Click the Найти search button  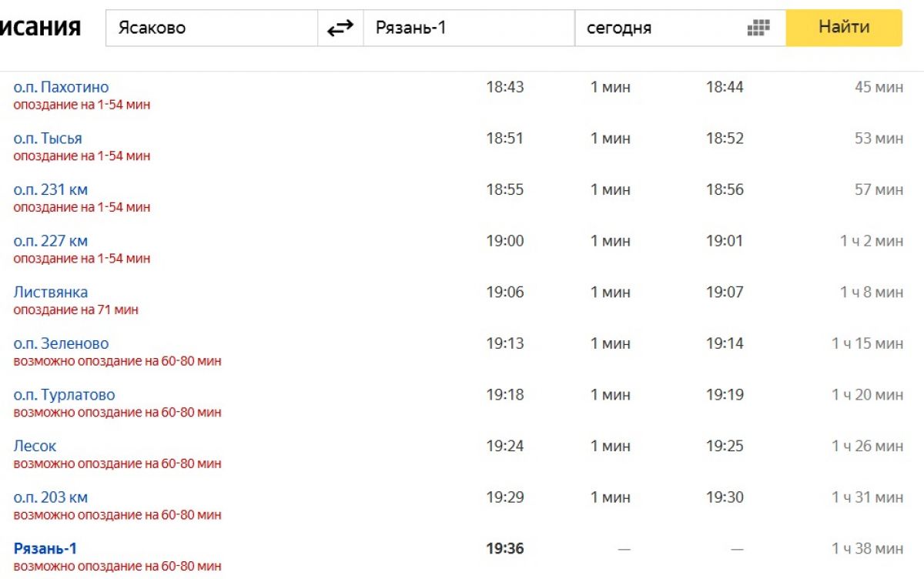point(843,28)
